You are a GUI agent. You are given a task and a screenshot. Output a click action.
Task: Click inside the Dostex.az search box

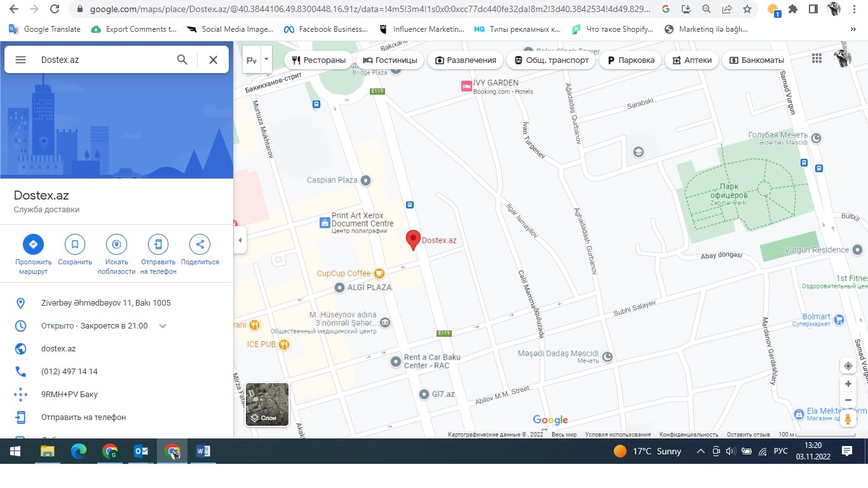pos(105,60)
